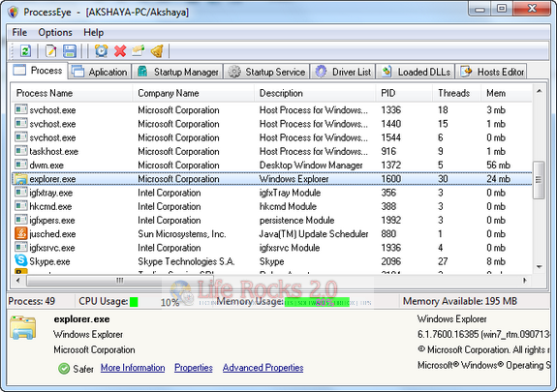Select the igfxpers.exe process name
Image resolution: width=557 pixels, height=392 pixels.
(x=52, y=220)
